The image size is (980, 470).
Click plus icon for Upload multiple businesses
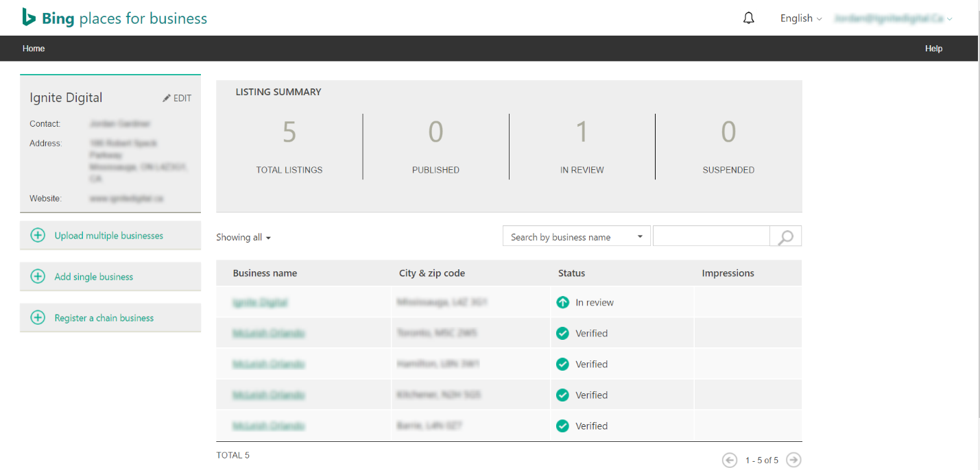click(x=38, y=236)
